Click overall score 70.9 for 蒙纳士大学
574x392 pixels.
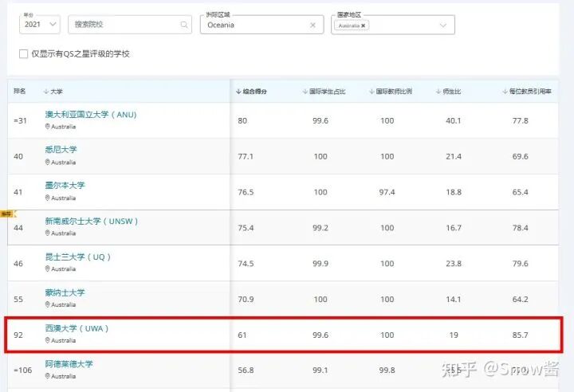[x=246, y=300]
